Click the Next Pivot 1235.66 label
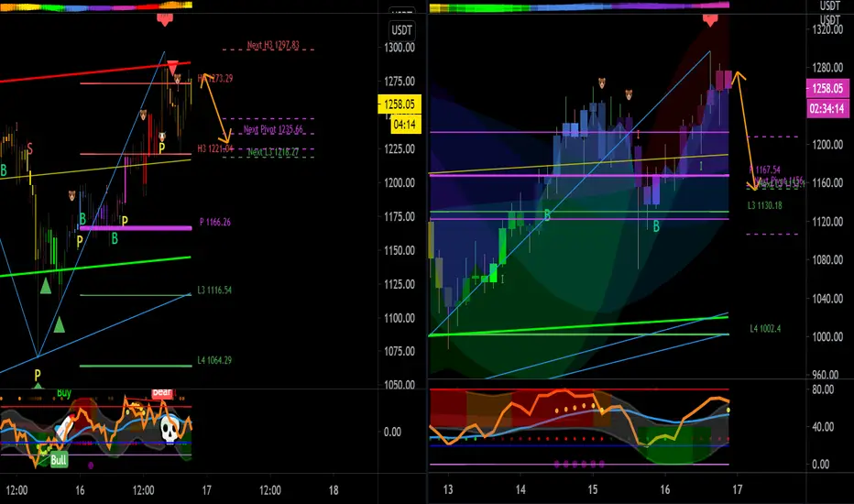Viewport: 854px width, 504px height. [x=273, y=129]
